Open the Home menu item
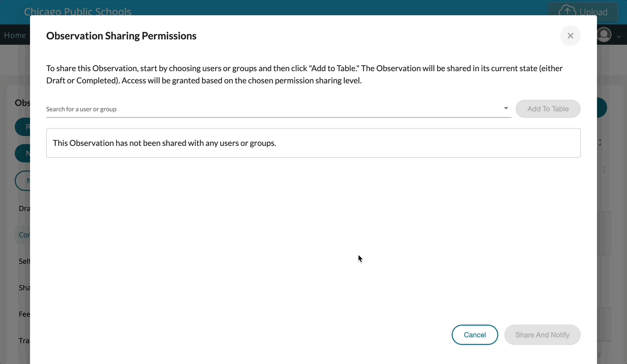This screenshot has width=627, height=364. [x=15, y=35]
